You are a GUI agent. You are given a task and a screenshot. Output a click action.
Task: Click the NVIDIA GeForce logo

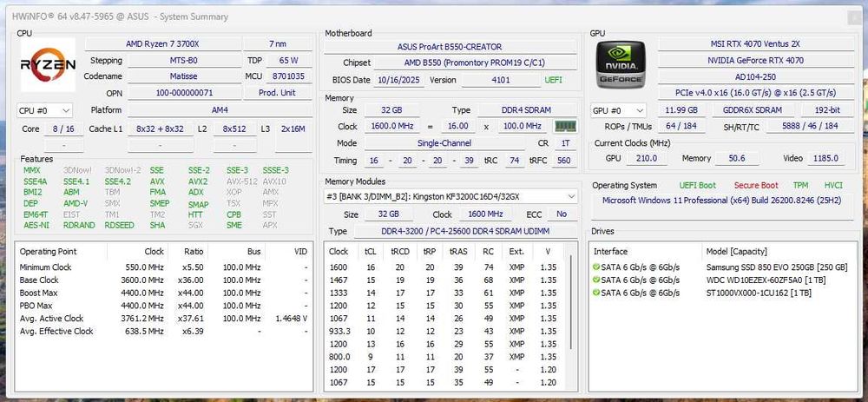621,65
